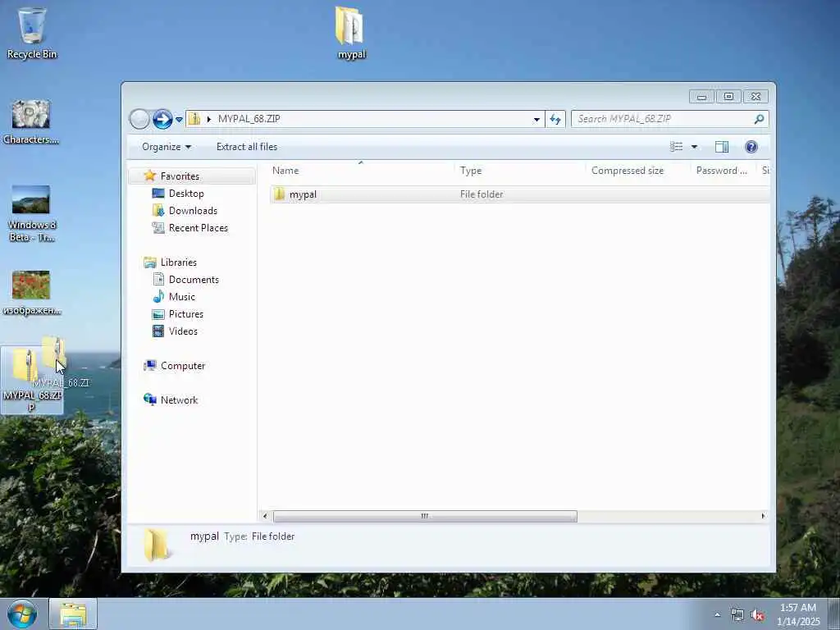840x630 pixels.
Task: Select the изображен... desktop image file
Action: point(31,293)
